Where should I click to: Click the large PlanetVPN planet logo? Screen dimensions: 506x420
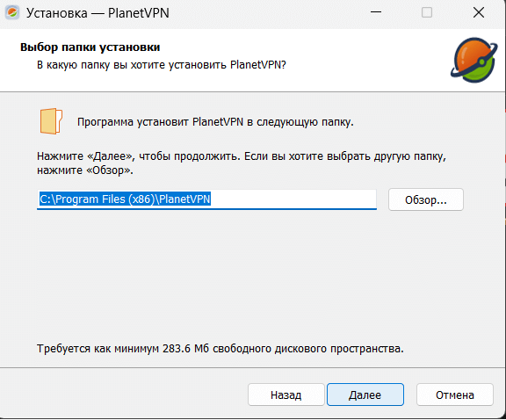pos(474,60)
